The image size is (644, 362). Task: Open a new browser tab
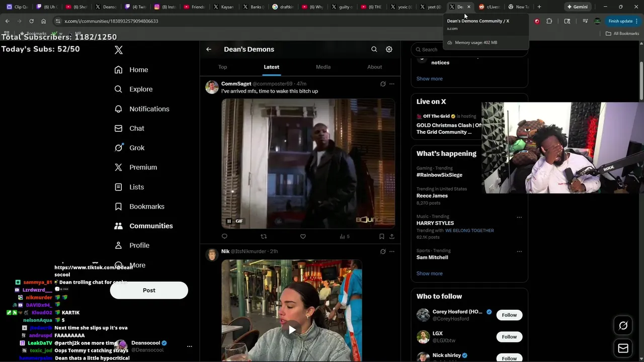(x=539, y=7)
